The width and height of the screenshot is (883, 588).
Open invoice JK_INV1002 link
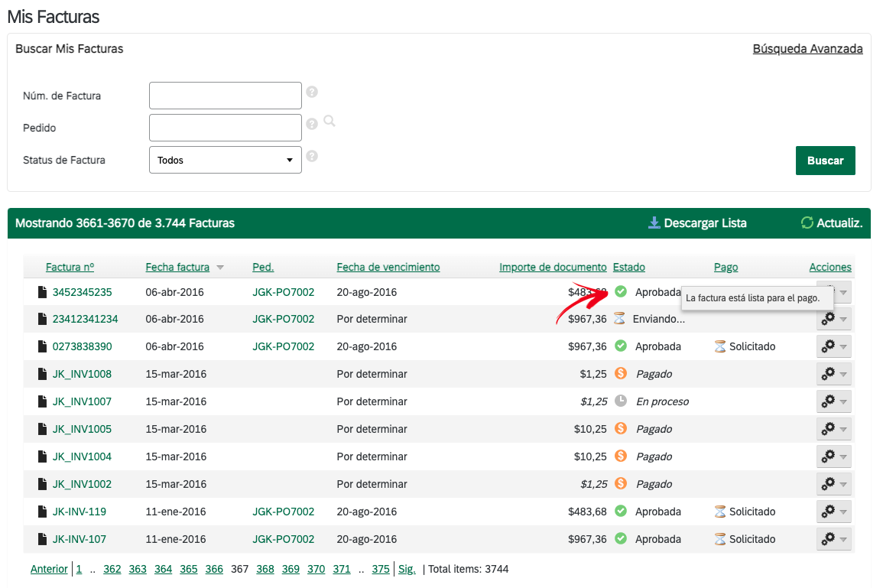tap(83, 484)
